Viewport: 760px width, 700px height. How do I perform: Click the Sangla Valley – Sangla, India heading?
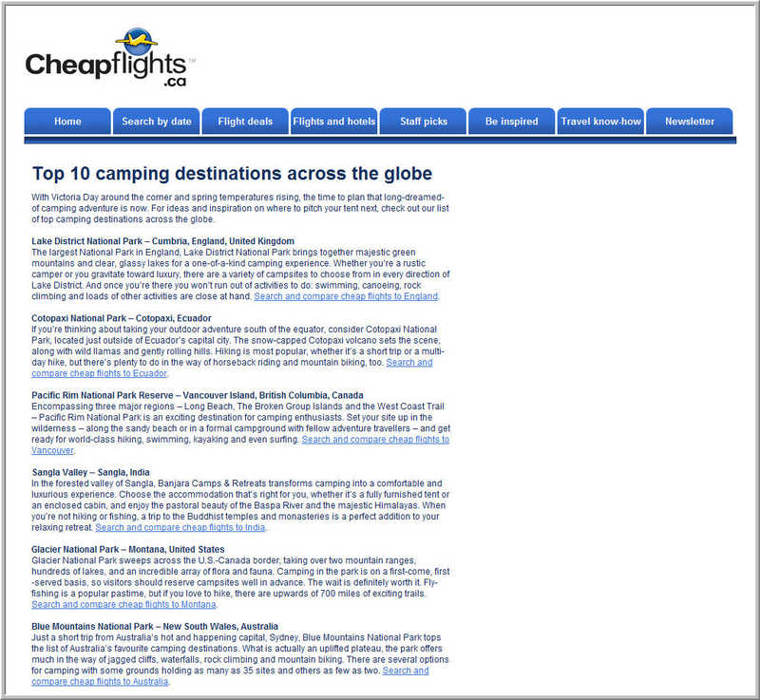point(90,472)
